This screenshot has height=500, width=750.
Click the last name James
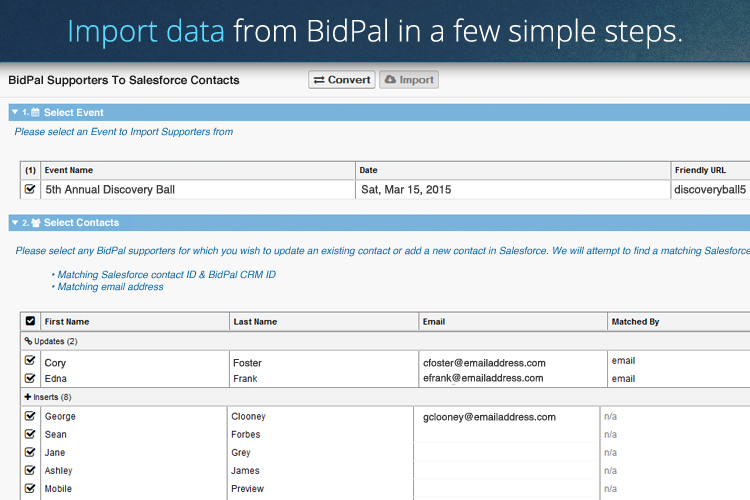[x=245, y=471]
